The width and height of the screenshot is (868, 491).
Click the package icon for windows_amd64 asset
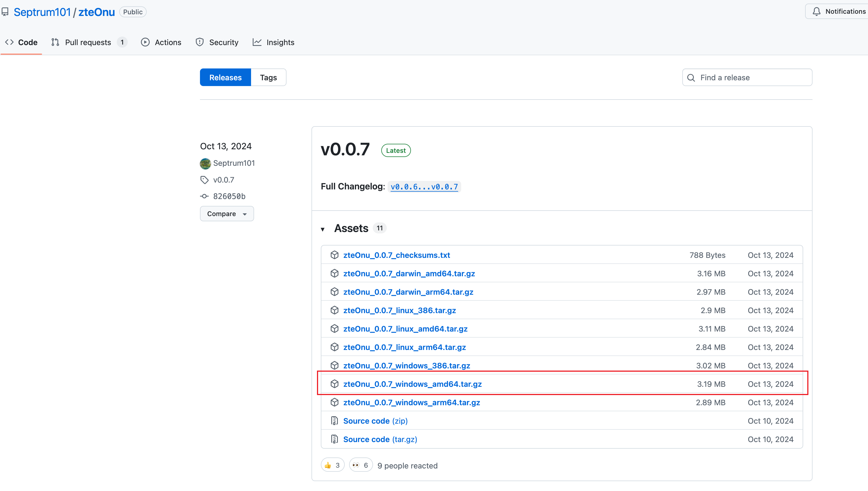coord(335,384)
